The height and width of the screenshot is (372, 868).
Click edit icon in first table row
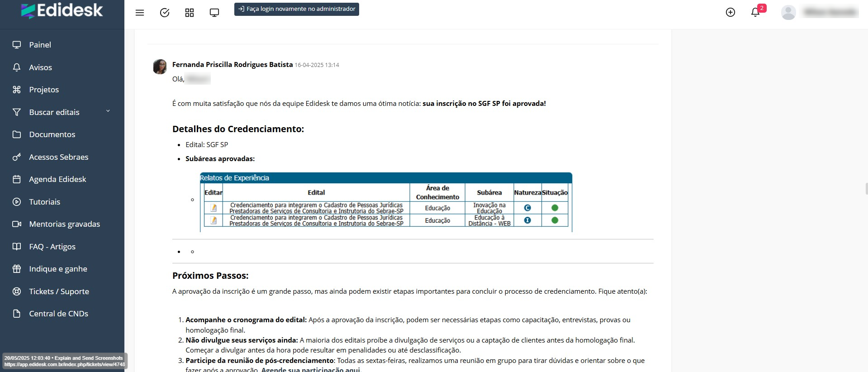213,208
